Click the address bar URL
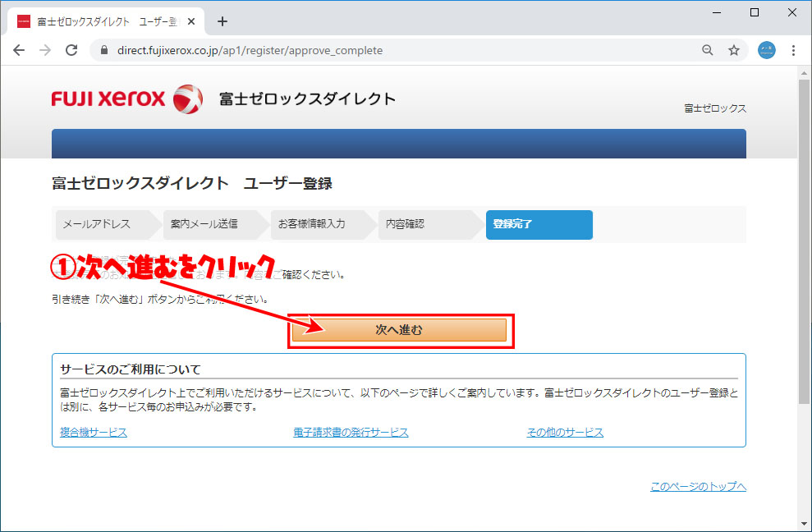812x532 pixels. [x=250, y=50]
